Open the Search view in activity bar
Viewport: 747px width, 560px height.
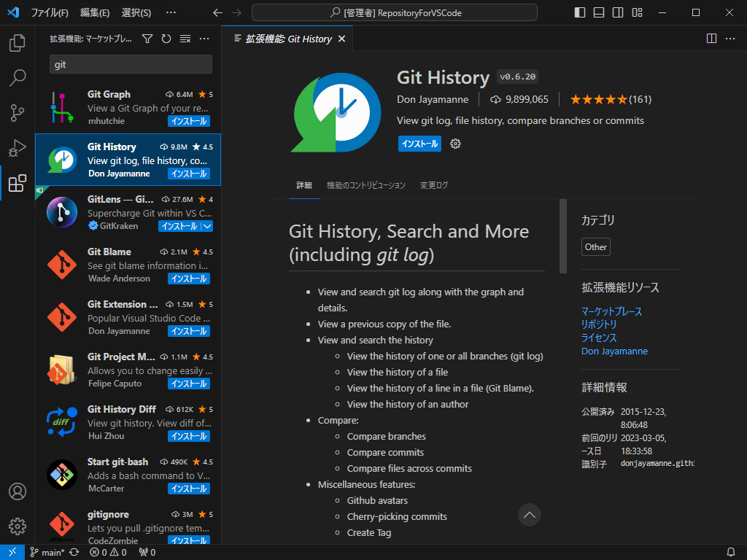18,77
